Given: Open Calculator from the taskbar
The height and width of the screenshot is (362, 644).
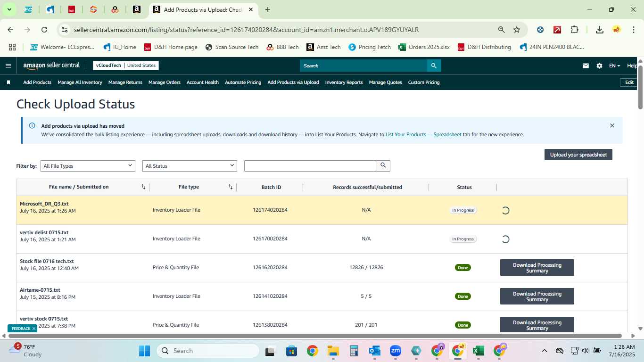Looking at the screenshot, I should [x=354, y=351].
